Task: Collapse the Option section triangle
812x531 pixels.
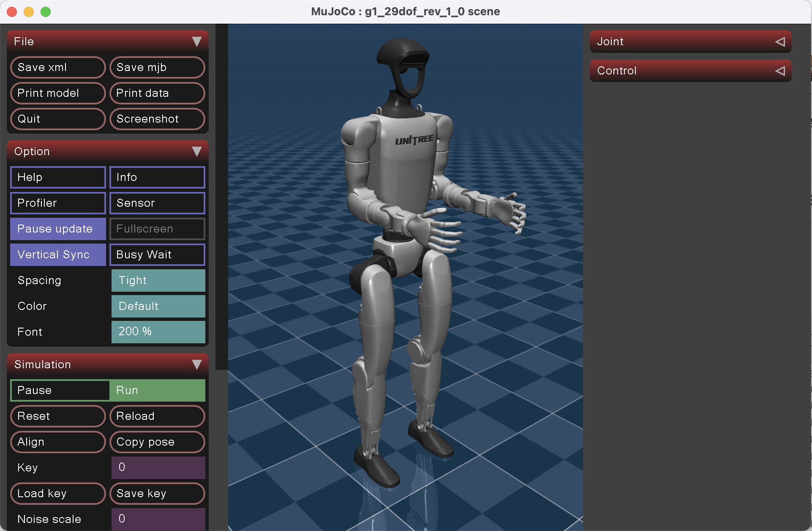Action: click(196, 151)
